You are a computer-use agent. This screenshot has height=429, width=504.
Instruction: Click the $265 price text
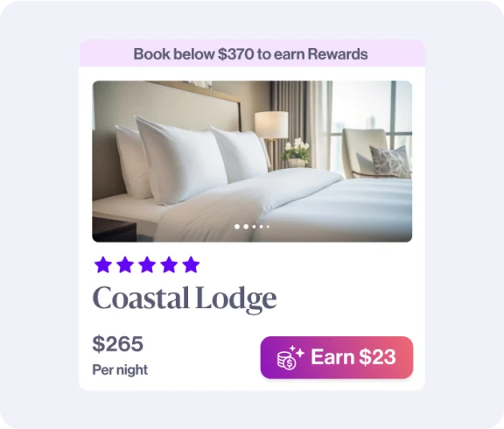click(x=117, y=343)
